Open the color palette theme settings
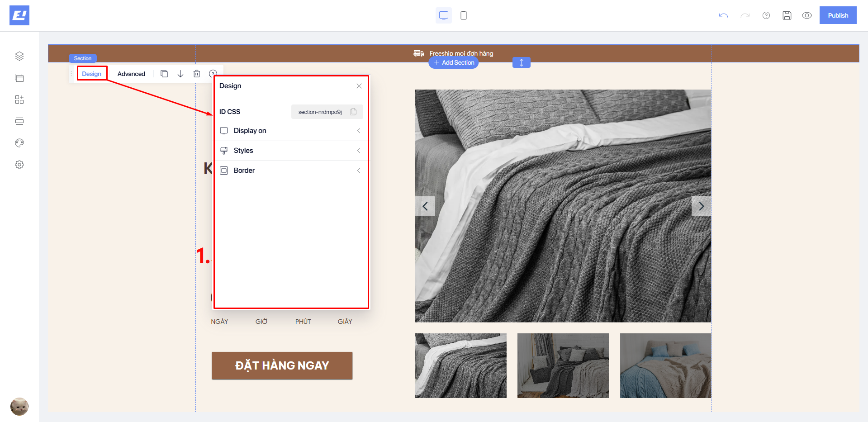Image resolution: width=868 pixels, height=422 pixels. pos(19,143)
